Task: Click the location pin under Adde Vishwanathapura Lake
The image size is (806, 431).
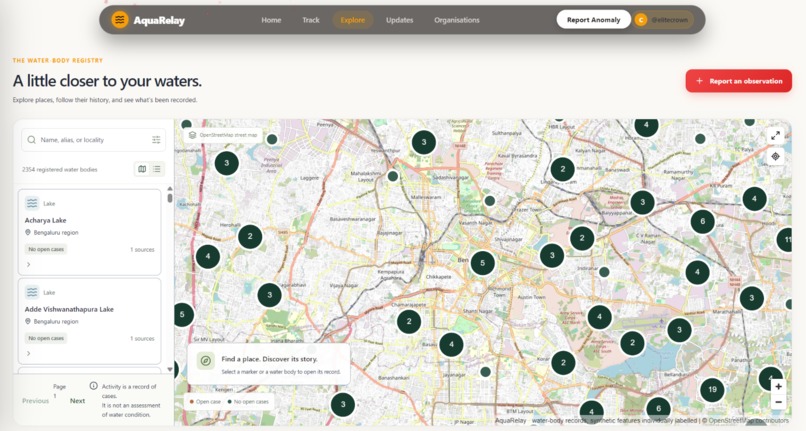Action: (28, 321)
